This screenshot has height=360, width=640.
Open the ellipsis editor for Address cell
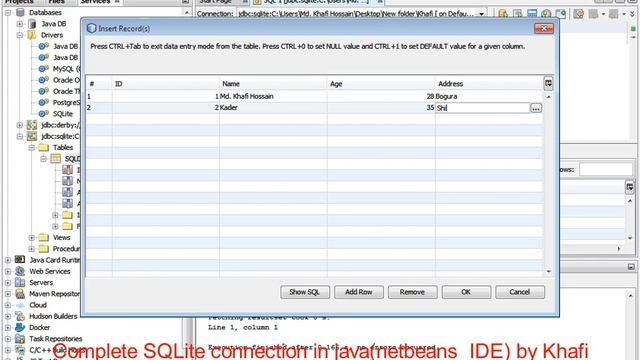pyautogui.click(x=536, y=108)
